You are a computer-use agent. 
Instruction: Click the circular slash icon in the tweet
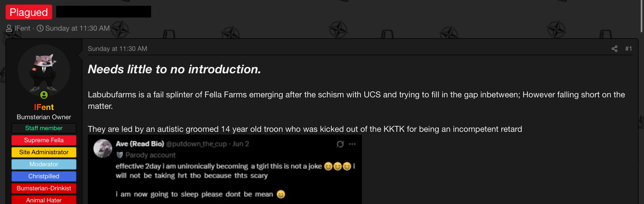point(340,144)
